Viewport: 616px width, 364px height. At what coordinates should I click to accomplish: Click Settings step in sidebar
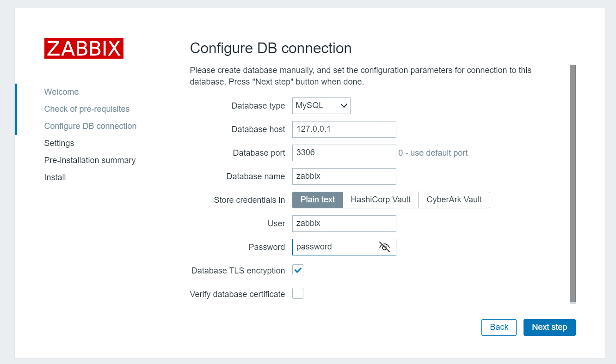(x=59, y=143)
